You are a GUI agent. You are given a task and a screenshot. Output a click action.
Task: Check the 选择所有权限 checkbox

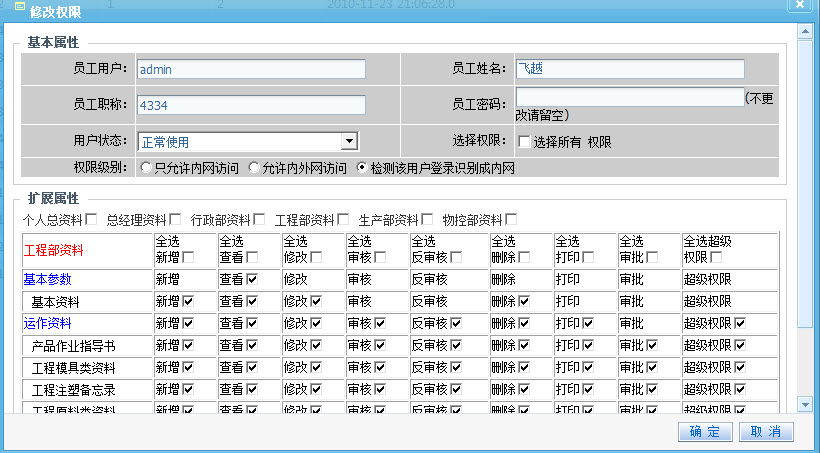[524, 142]
